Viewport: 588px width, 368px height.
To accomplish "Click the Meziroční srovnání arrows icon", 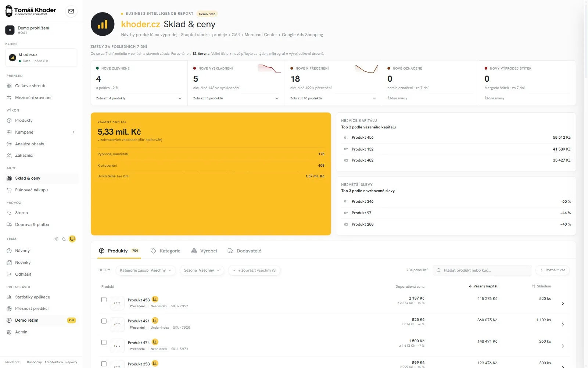I will 9,98.
